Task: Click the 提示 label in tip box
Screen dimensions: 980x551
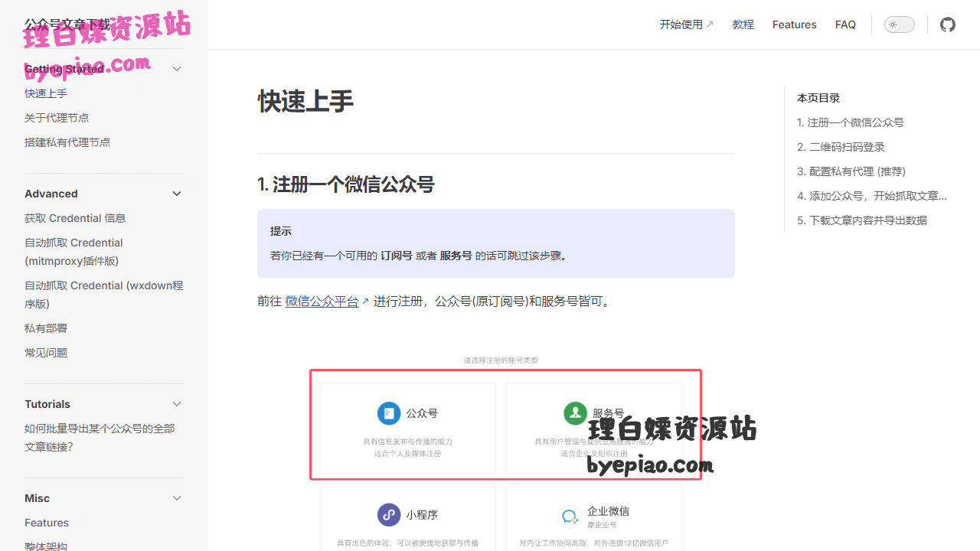Action: [281, 231]
